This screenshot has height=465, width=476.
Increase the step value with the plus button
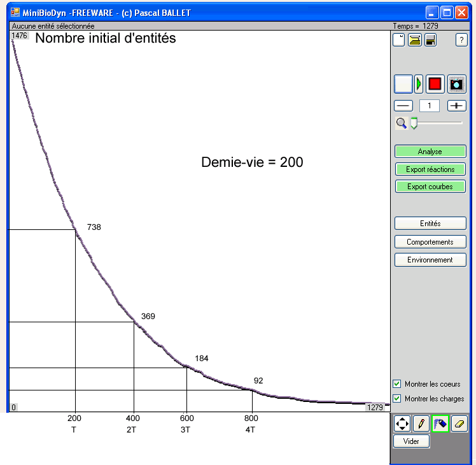[456, 106]
